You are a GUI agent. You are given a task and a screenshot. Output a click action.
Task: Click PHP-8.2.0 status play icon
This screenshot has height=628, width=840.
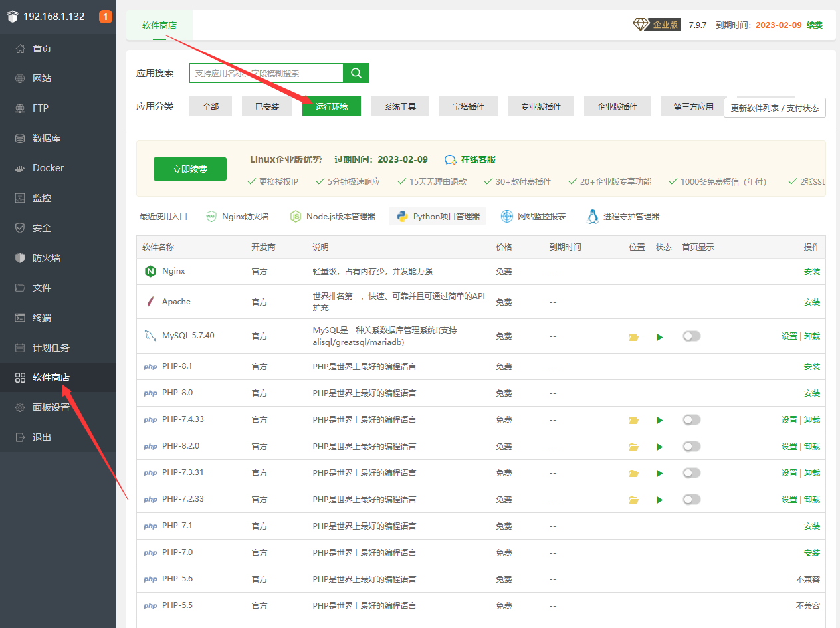coord(660,447)
